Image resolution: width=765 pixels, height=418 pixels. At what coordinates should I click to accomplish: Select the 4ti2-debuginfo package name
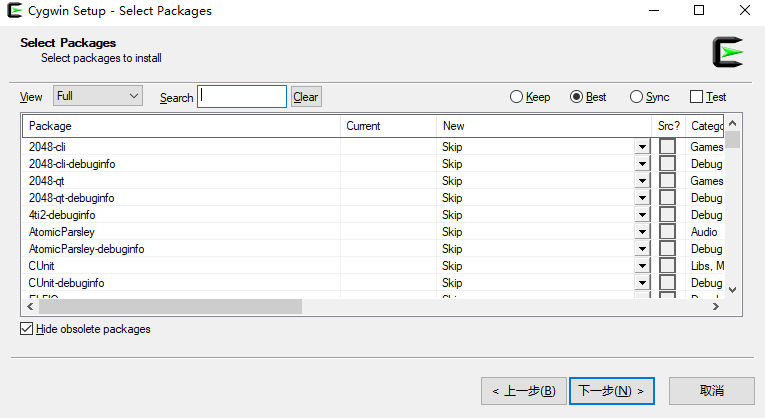(62, 215)
